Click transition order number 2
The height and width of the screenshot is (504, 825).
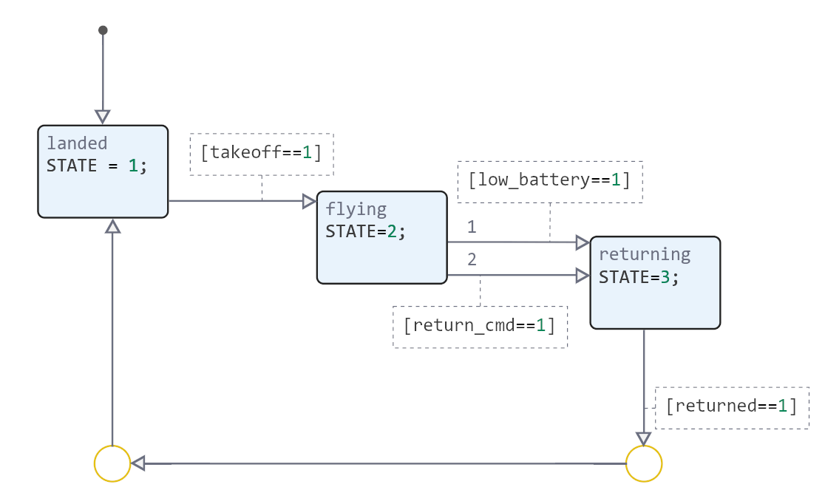[x=472, y=259]
